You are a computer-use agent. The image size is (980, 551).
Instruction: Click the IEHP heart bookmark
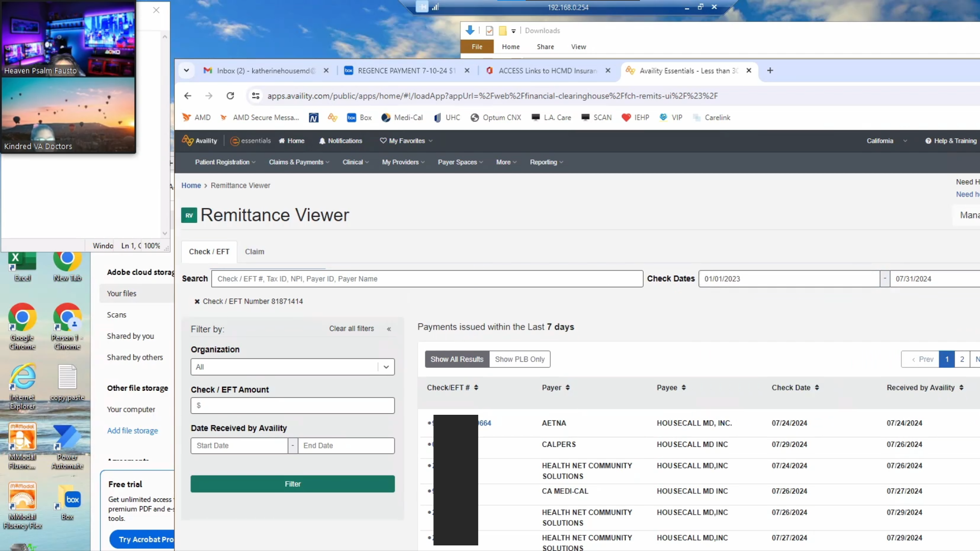pyautogui.click(x=626, y=117)
